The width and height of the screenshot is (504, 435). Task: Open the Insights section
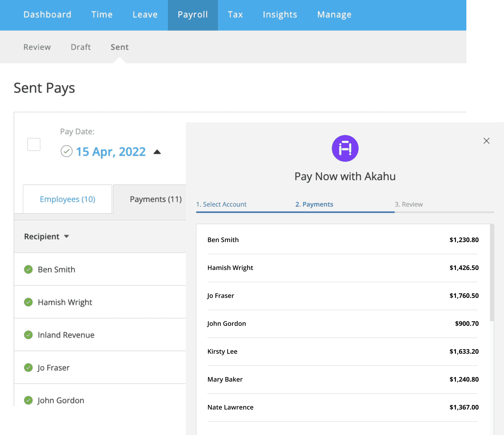(280, 14)
